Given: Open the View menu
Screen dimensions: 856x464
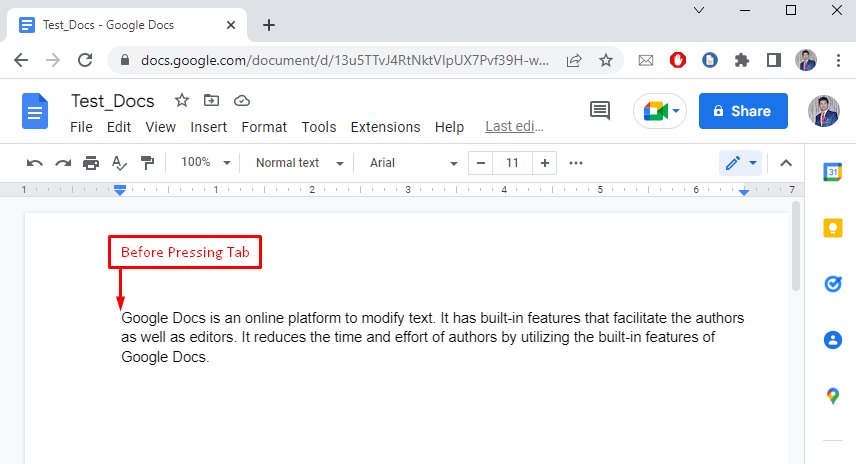Looking at the screenshot, I should coord(160,127).
